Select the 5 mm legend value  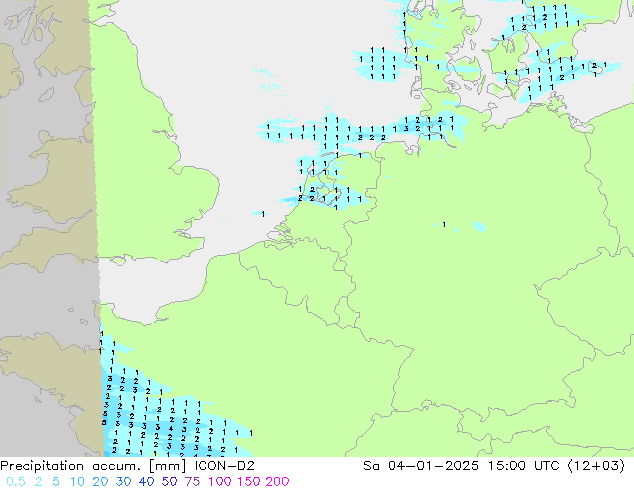coord(56,482)
